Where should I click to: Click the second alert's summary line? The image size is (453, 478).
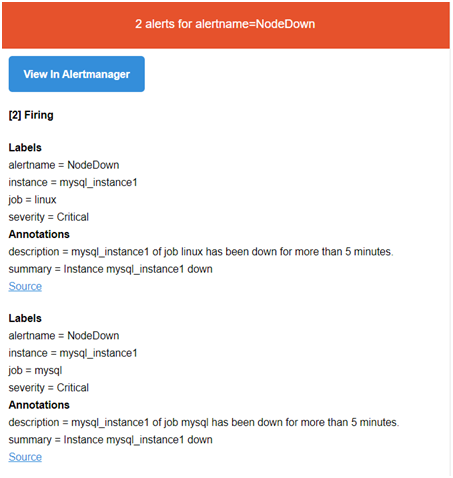point(110,440)
